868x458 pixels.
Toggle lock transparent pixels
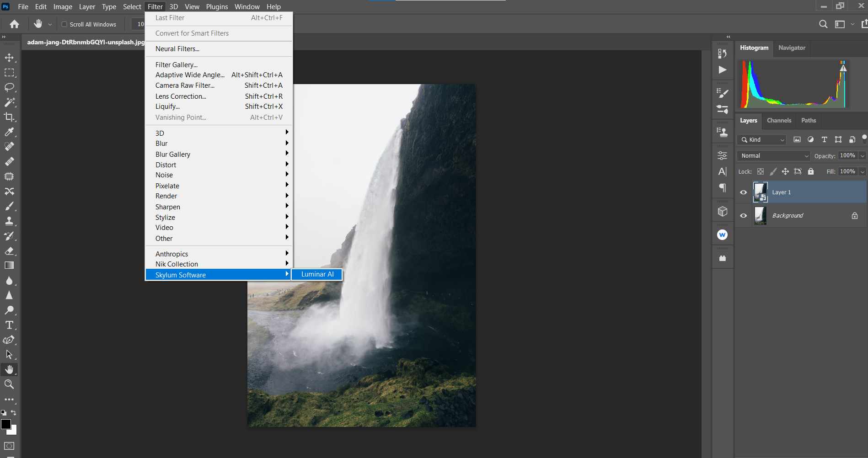coord(761,171)
